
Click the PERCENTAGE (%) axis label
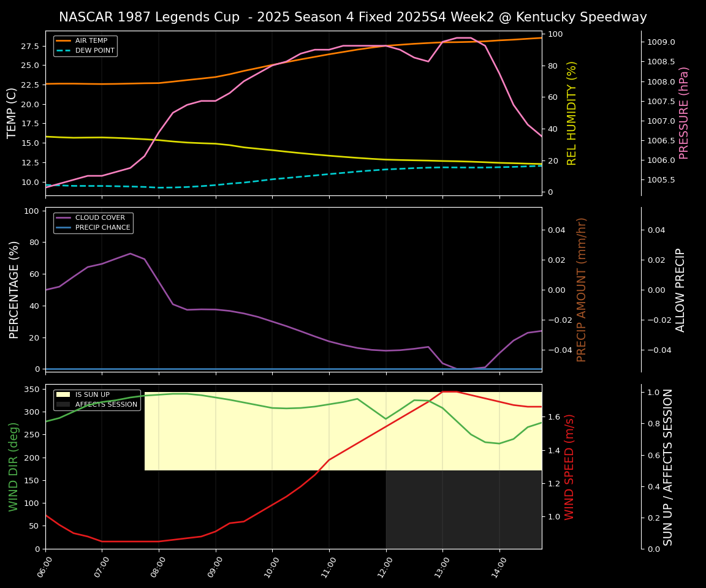(x=15, y=289)
